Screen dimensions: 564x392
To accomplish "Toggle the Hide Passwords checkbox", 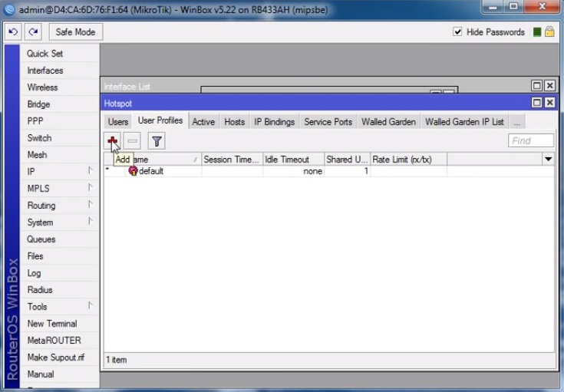I will click(x=457, y=31).
